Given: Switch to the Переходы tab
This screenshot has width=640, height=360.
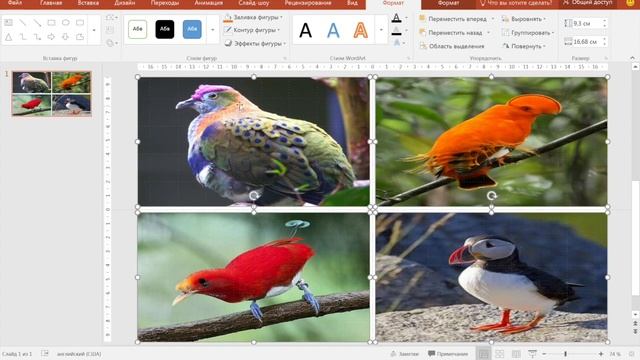Looking at the screenshot, I should click(165, 3).
